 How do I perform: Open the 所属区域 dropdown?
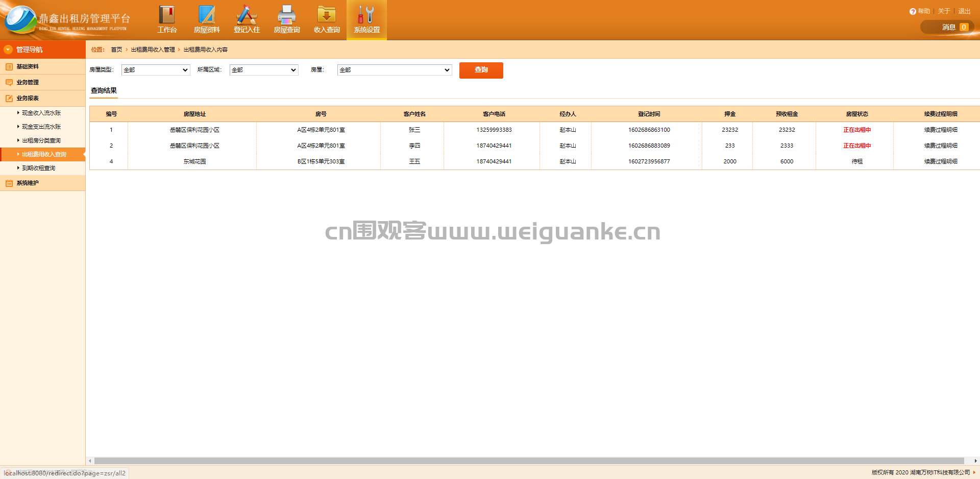point(264,70)
